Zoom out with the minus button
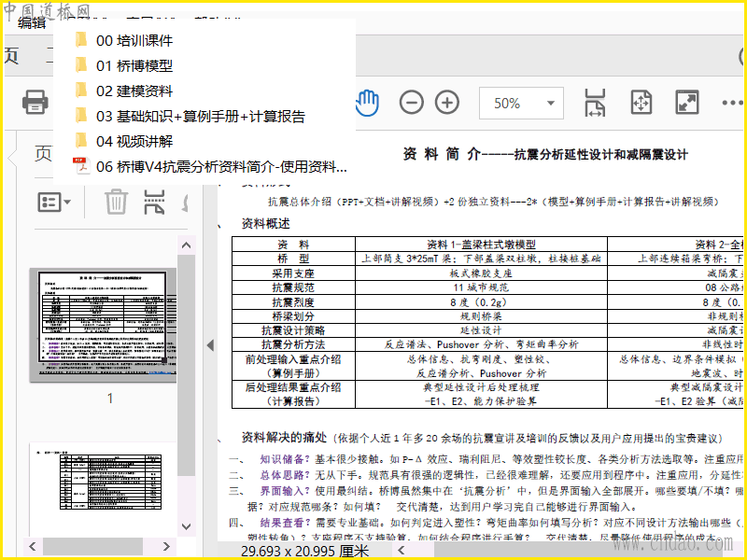 411,103
